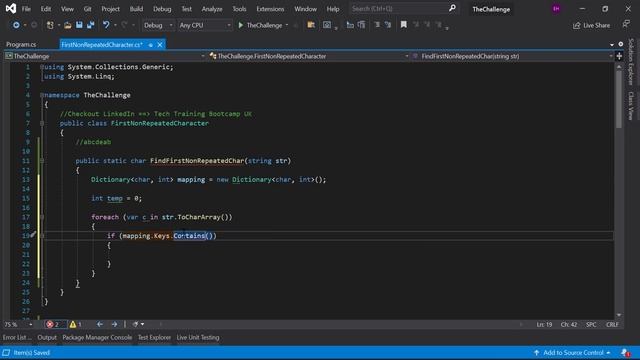
Task: Open File using the folder icon
Action: point(68,25)
